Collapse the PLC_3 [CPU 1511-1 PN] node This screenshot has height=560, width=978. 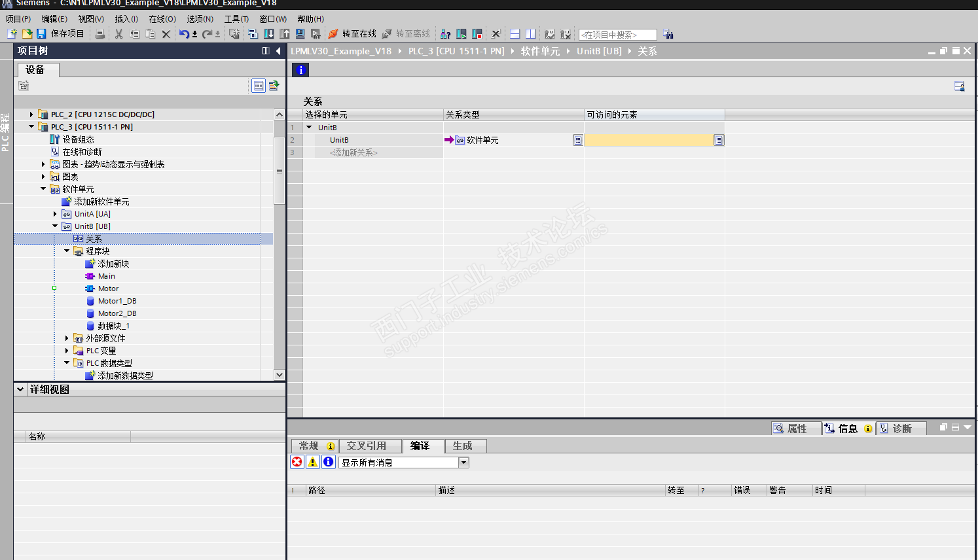point(31,127)
